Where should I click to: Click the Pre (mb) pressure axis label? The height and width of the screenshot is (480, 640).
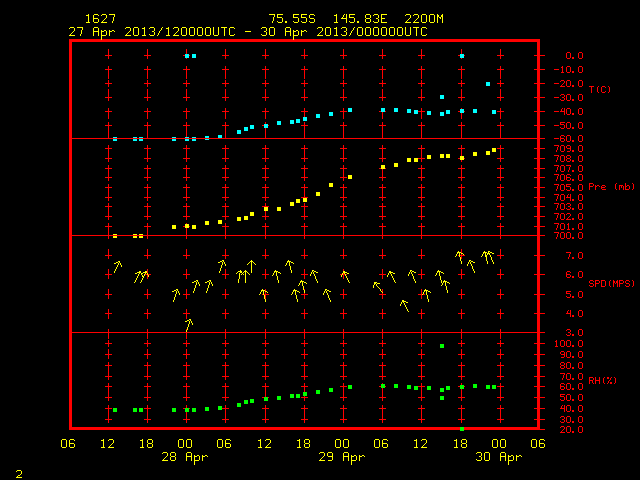click(x=611, y=187)
